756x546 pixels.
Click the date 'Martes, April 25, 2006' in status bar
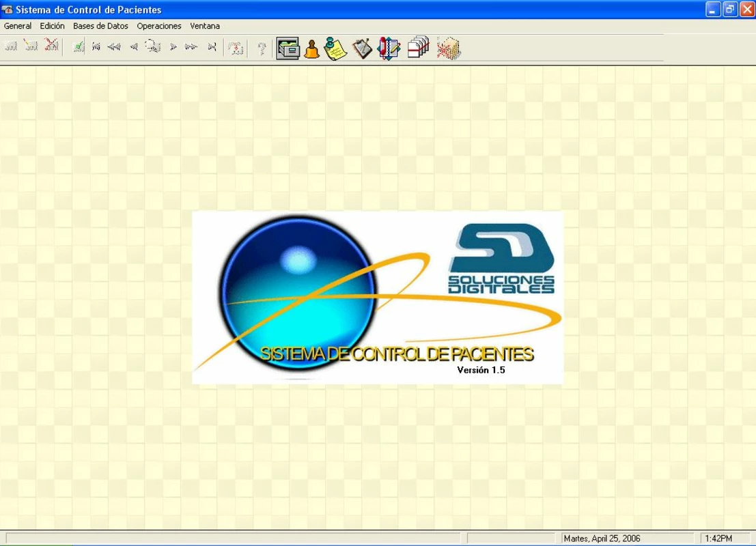(x=602, y=538)
